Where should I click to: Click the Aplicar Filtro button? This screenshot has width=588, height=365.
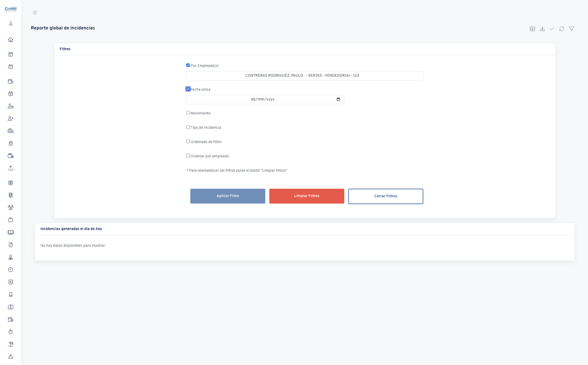[228, 196]
